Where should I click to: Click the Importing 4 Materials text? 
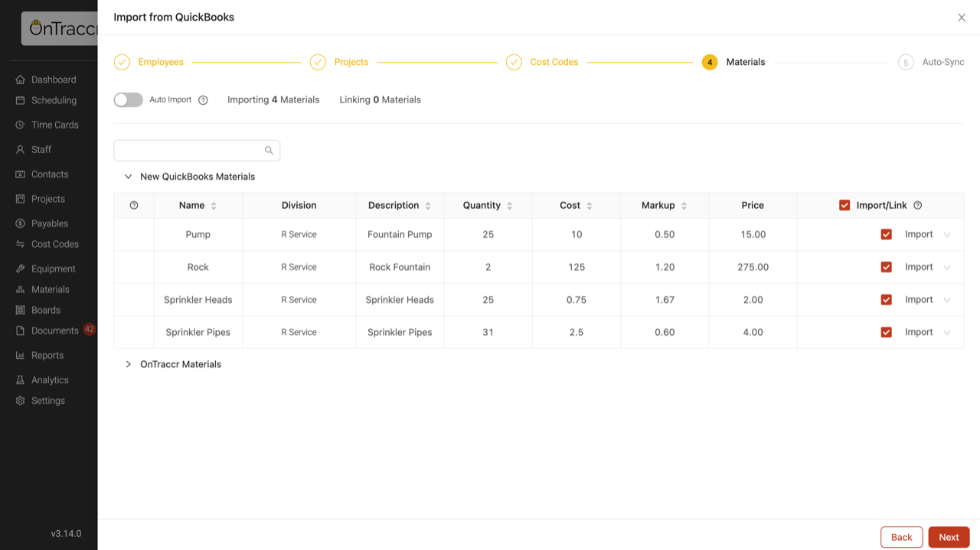273,99
